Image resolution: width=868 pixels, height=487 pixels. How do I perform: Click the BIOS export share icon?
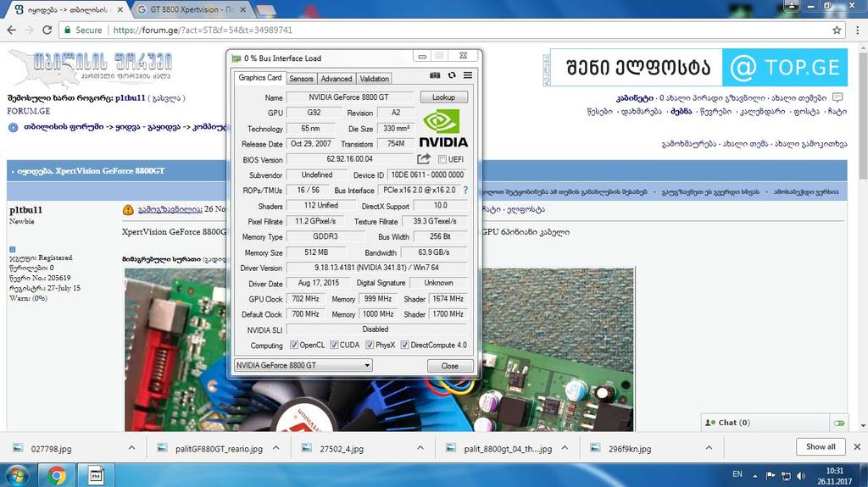424,159
